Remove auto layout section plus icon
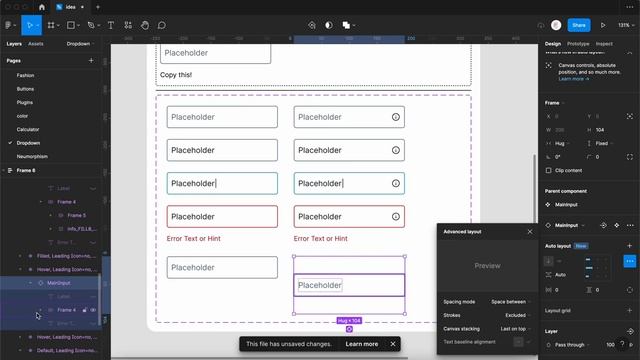The height and width of the screenshot is (360, 640). [629, 246]
